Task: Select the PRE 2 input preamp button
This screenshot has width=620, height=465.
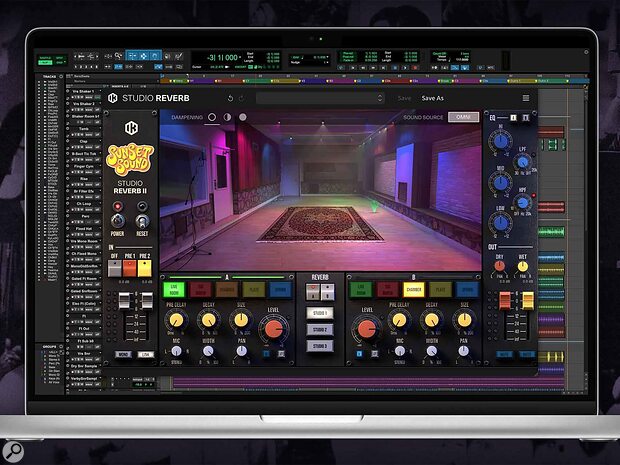Action: click(145, 268)
